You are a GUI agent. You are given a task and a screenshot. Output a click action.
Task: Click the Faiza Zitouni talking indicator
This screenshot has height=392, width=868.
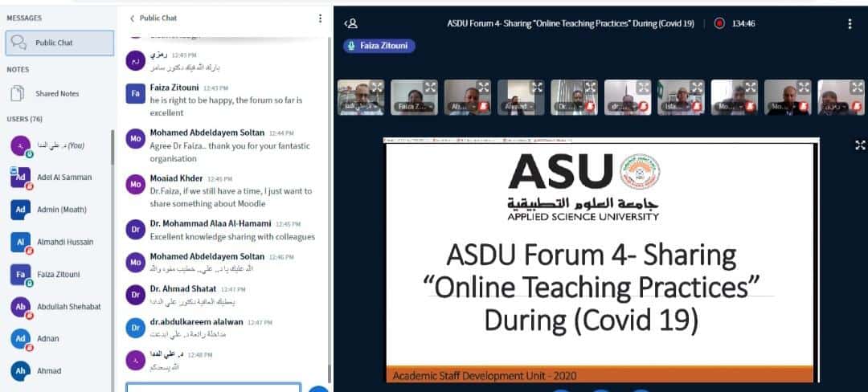(x=379, y=46)
